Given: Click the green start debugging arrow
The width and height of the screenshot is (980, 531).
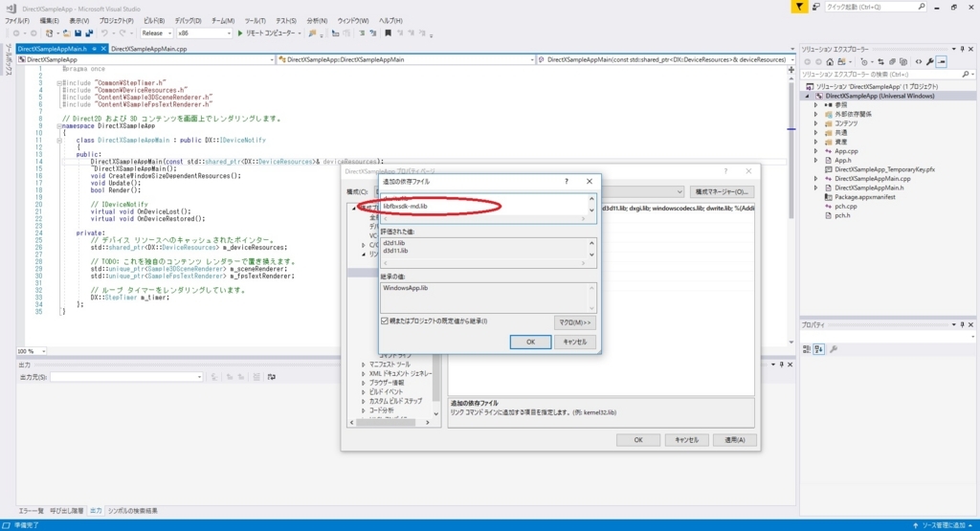Looking at the screenshot, I should 240,33.
